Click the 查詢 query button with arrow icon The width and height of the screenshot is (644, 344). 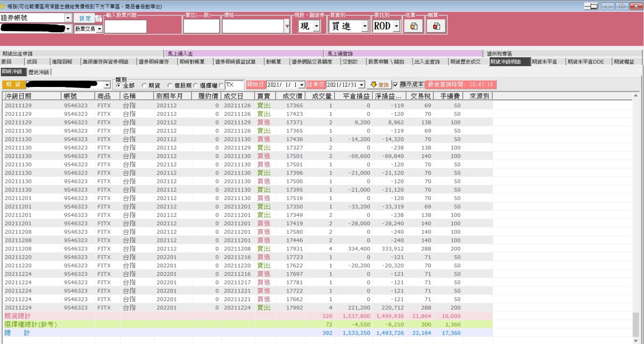point(379,85)
